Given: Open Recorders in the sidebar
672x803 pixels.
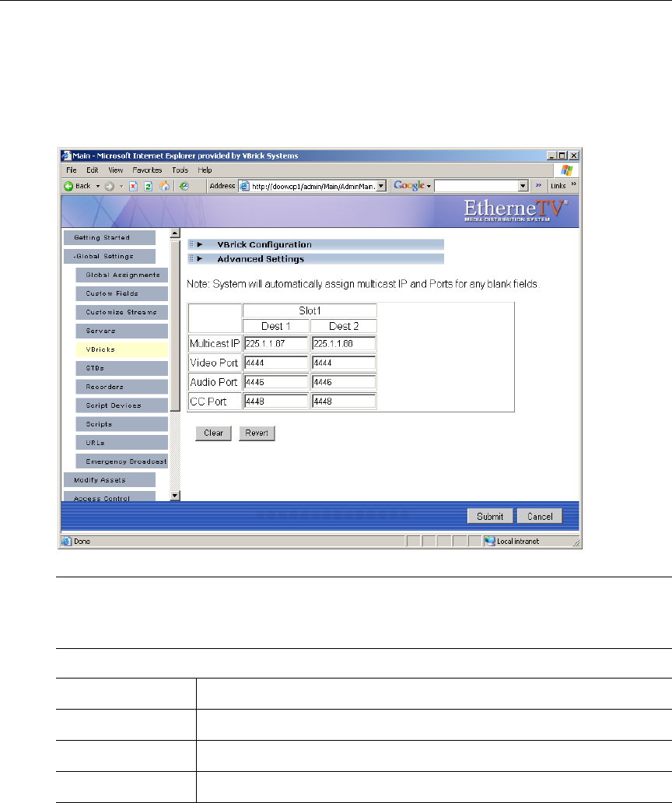Looking at the screenshot, I should pyautogui.click(x=122, y=387).
